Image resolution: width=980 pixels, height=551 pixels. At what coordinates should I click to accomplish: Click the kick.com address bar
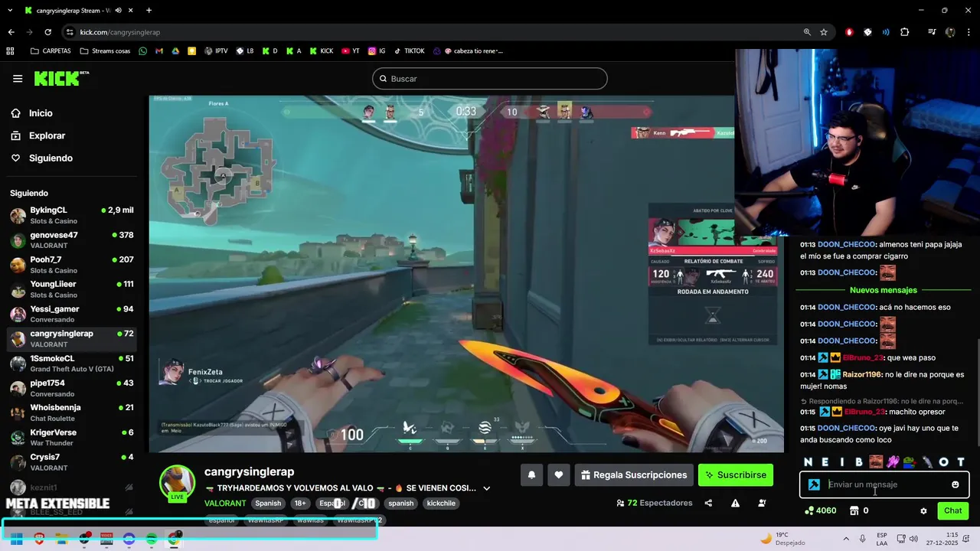[x=429, y=32]
